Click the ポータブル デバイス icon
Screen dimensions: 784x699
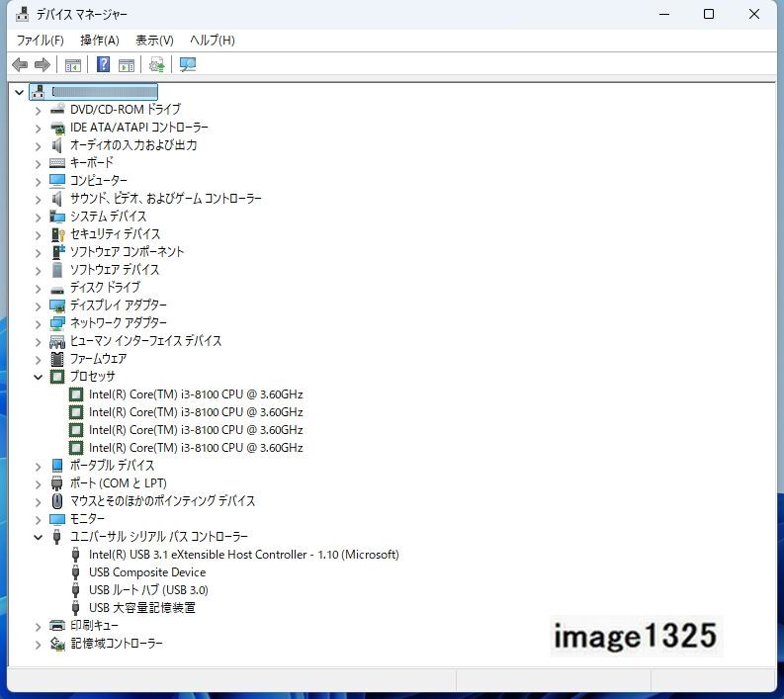coord(57,466)
